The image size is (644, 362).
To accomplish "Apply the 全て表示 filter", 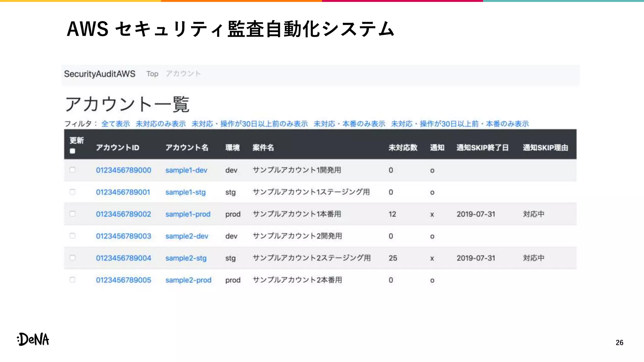I will pos(115,124).
